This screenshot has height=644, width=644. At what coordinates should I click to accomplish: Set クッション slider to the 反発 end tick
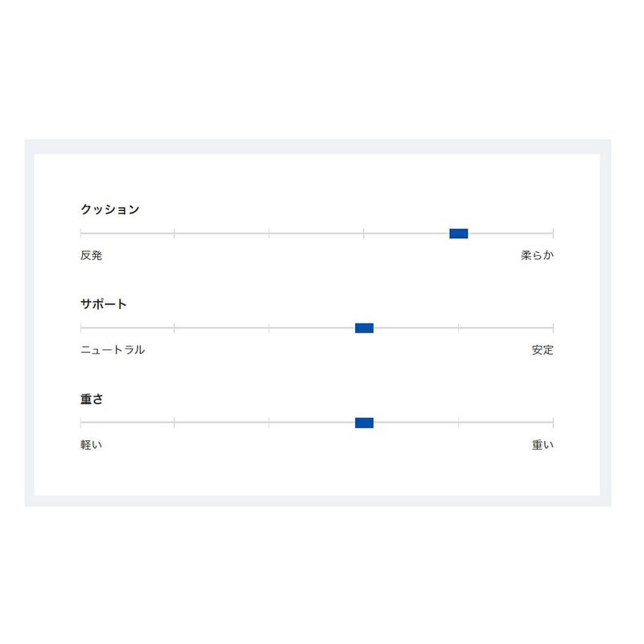[x=81, y=233]
